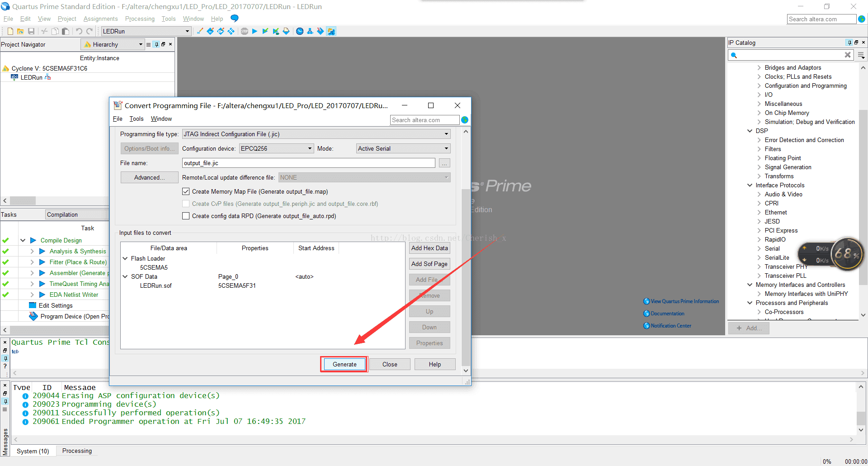This screenshot has height=466, width=868.
Task: Click the Generate button
Action: click(x=344, y=364)
